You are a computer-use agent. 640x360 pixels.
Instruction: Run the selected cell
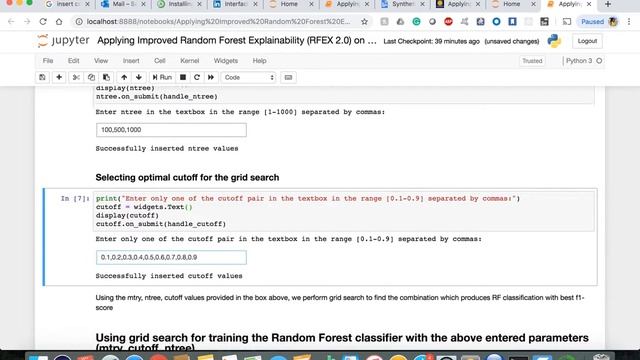point(162,77)
